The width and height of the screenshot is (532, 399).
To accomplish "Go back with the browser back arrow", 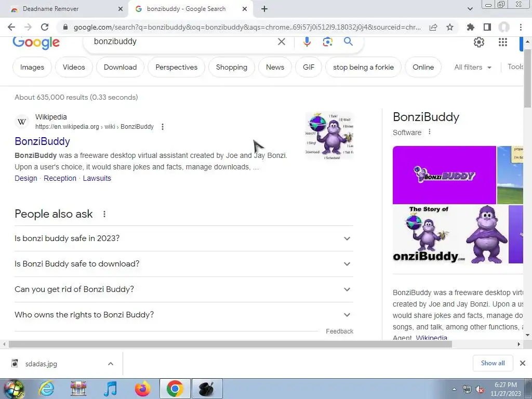I will (x=11, y=27).
